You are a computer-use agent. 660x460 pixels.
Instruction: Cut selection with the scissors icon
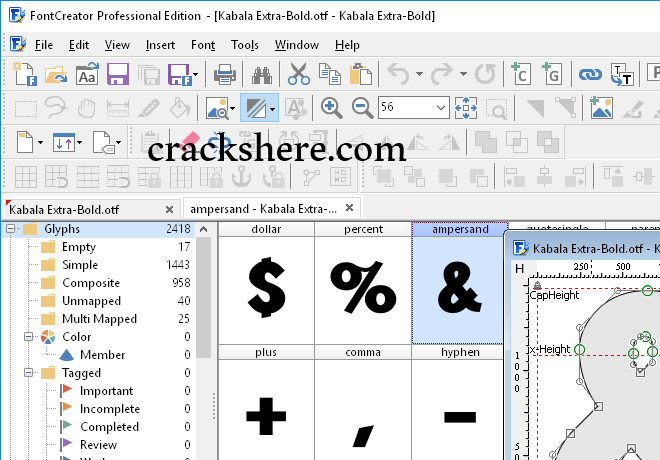pyautogui.click(x=298, y=74)
